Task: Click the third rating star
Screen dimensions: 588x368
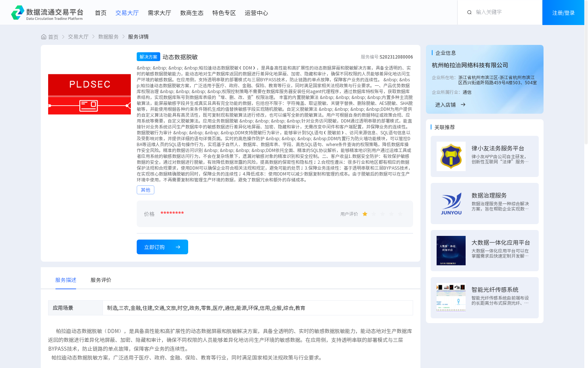Action: (x=383, y=214)
